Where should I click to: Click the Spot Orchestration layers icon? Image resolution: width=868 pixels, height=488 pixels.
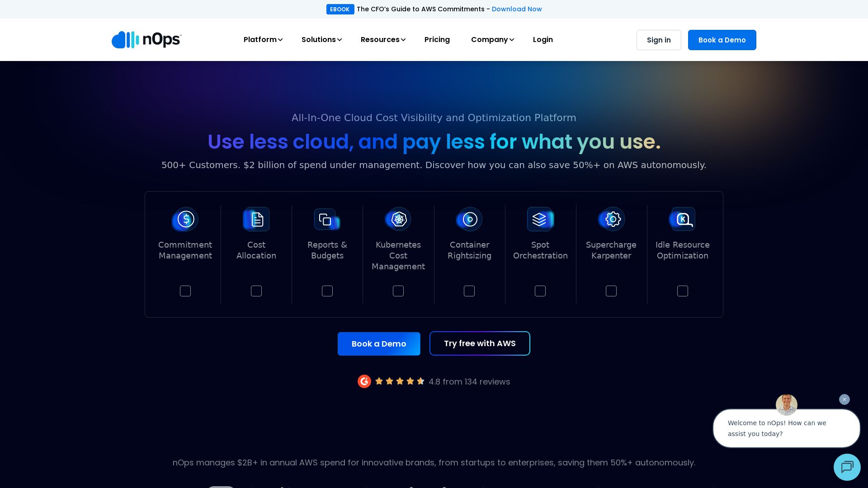tap(540, 219)
